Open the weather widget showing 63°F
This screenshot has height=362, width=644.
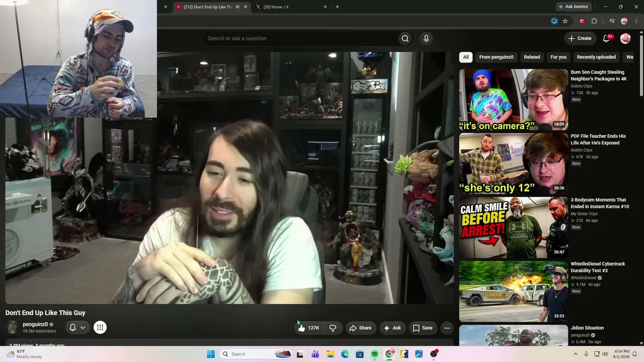pos(24,354)
